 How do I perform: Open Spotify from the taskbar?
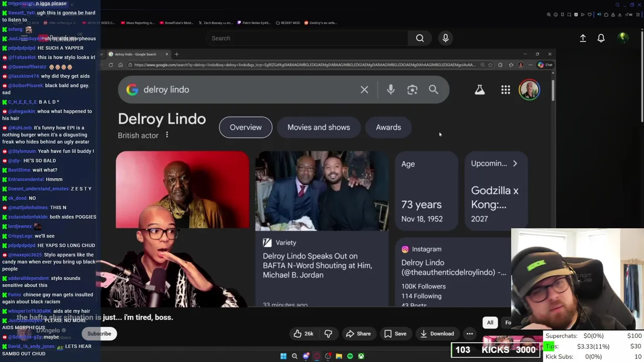pos(350,356)
